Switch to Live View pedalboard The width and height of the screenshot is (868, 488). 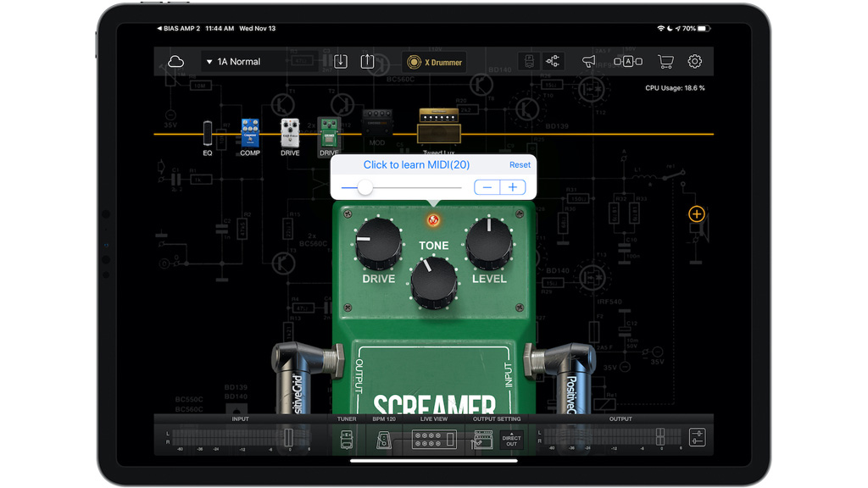click(433, 438)
